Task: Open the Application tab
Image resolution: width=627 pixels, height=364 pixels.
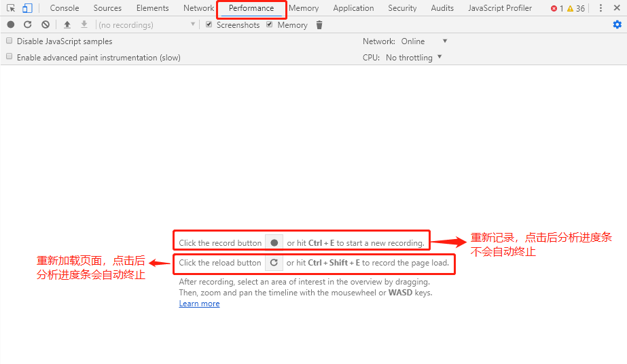Action: click(353, 8)
